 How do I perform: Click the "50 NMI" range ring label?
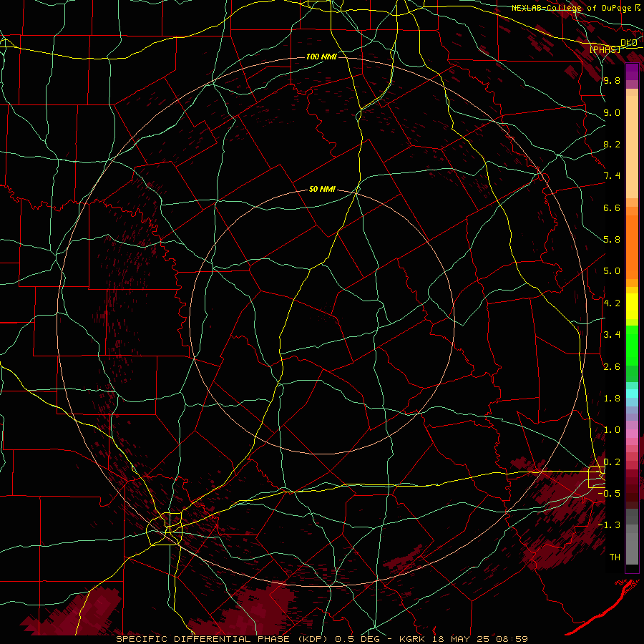pos(322,190)
